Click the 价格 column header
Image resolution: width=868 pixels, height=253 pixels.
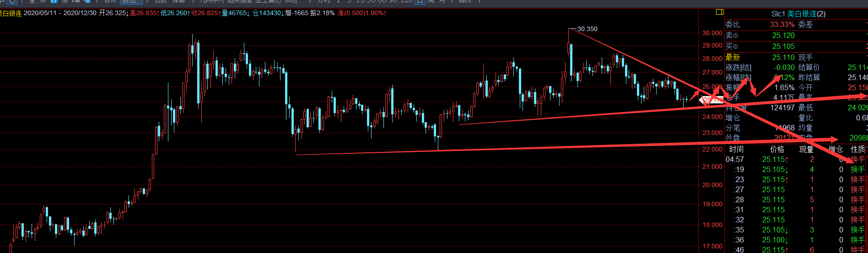[777, 149]
